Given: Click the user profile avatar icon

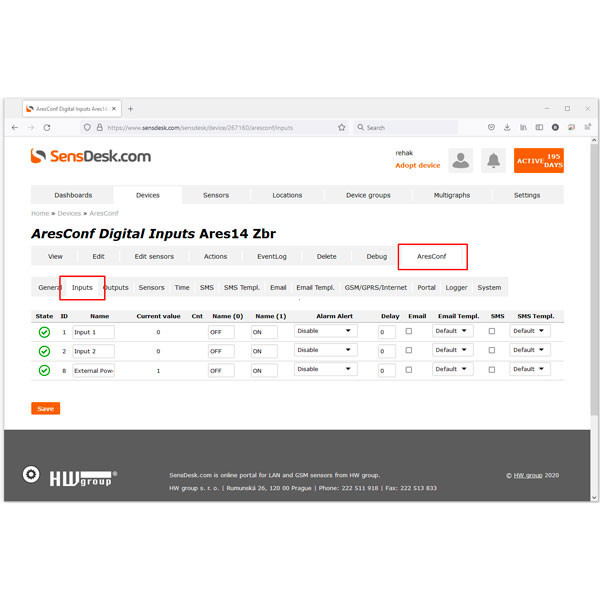Looking at the screenshot, I should pos(460,160).
